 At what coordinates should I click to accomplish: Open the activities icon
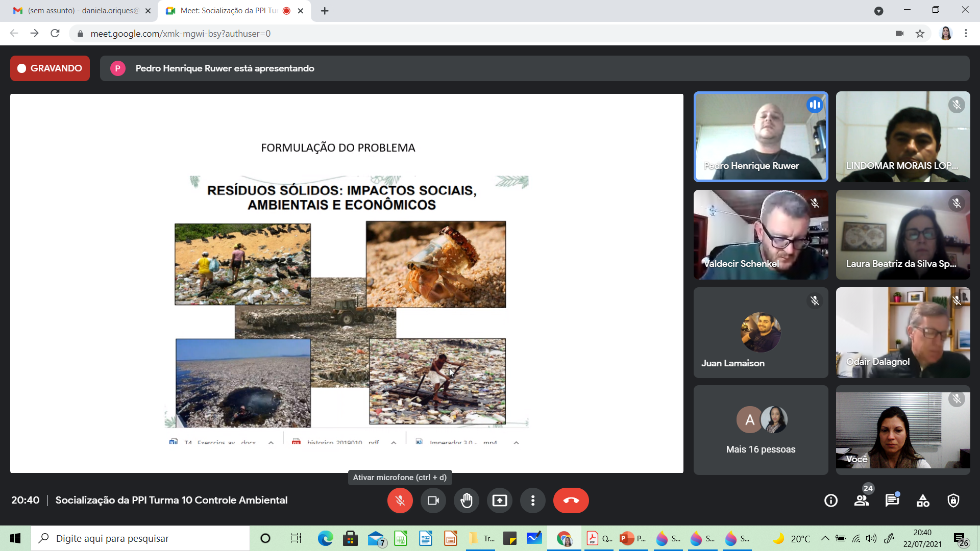(x=923, y=500)
